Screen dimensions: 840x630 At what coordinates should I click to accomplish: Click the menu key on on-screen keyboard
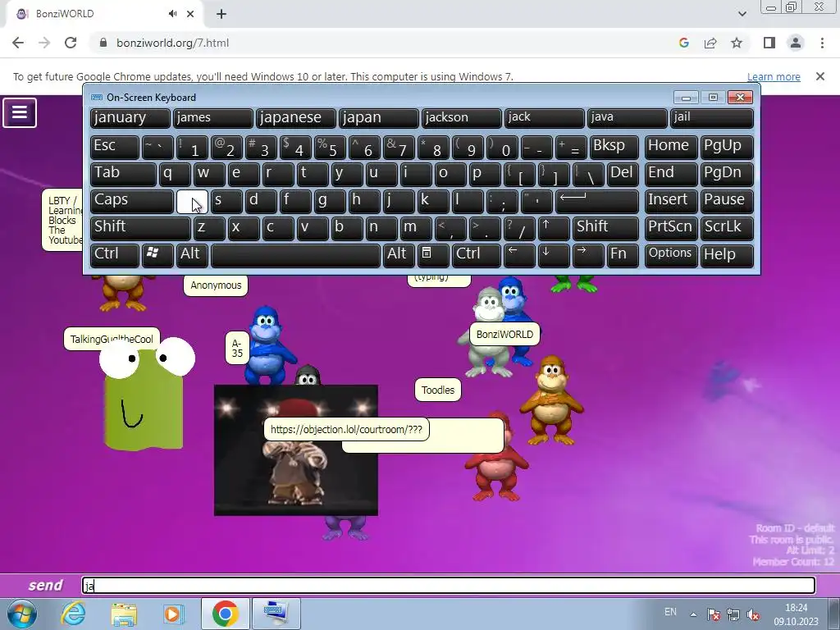pos(433,254)
